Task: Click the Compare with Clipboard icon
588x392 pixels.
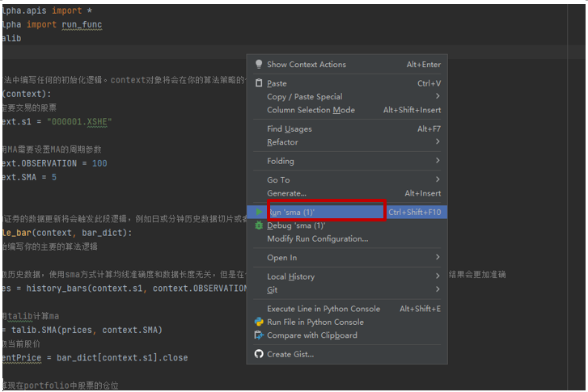Action: [x=259, y=335]
